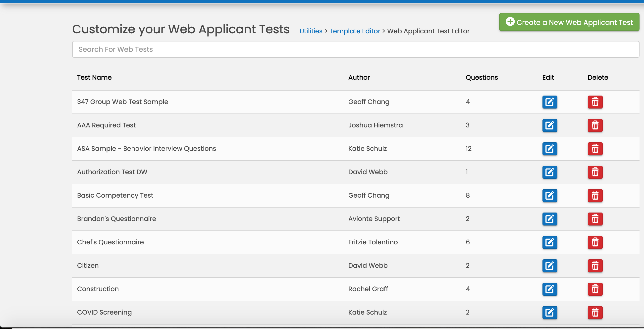Screen dimensions: 644x329
Task: Edit the Construction test
Action: pyautogui.click(x=549, y=289)
